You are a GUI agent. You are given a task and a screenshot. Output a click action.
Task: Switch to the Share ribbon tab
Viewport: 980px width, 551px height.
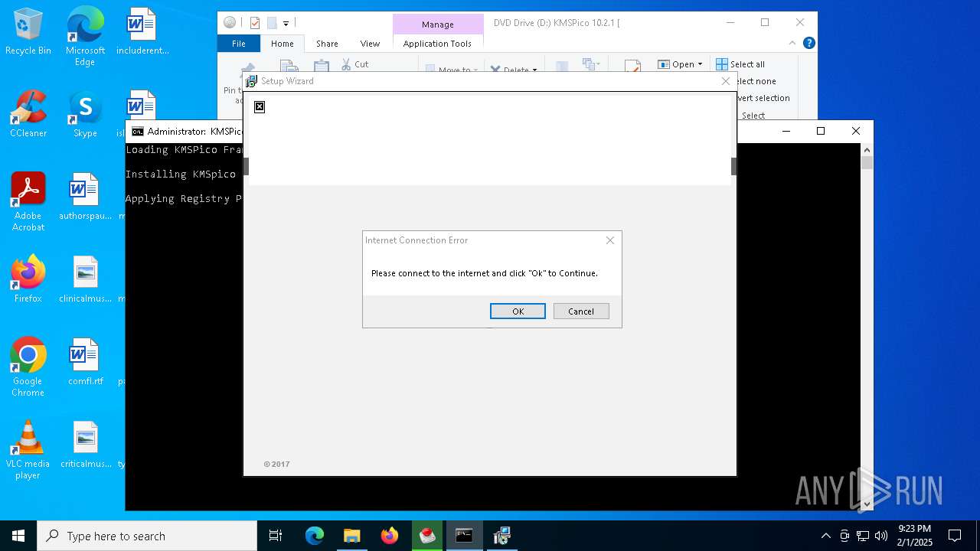tap(327, 44)
